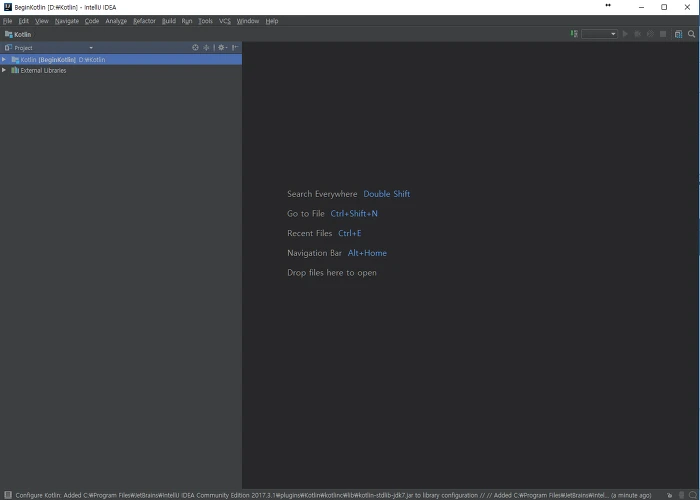Click the Build Project icon in the toolbar
The image size is (700, 500).
coord(574,34)
